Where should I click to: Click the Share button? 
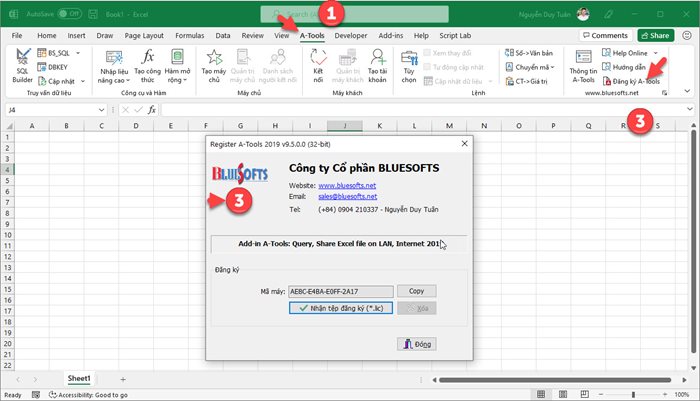click(x=655, y=35)
